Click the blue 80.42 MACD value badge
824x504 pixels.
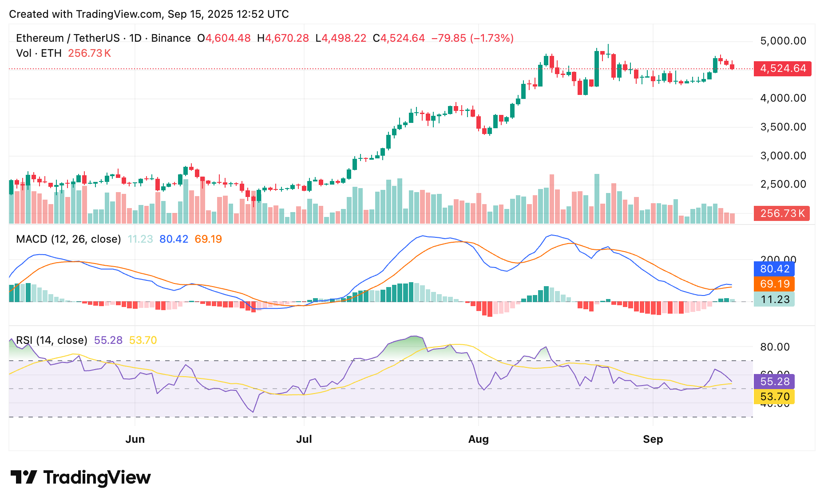(x=774, y=269)
